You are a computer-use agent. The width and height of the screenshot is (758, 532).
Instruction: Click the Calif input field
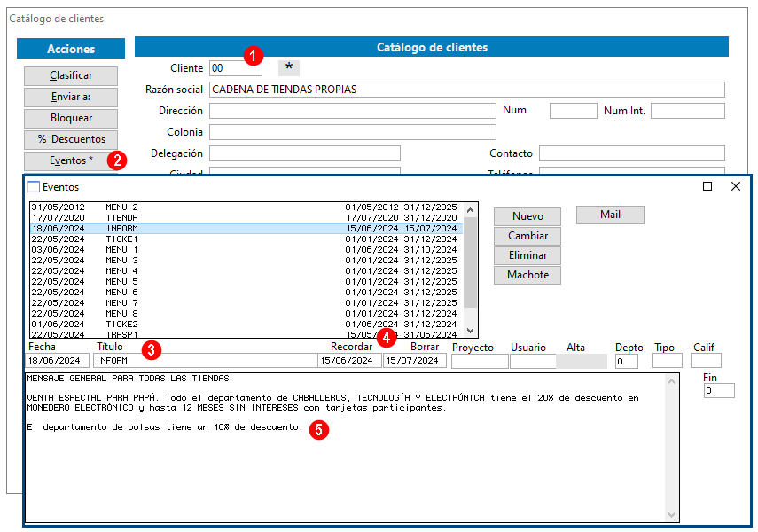(706, 361)
